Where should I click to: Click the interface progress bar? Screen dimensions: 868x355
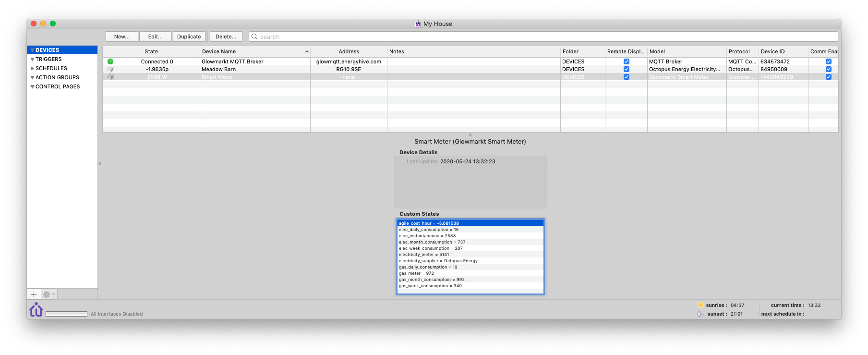tap(66, 314)
